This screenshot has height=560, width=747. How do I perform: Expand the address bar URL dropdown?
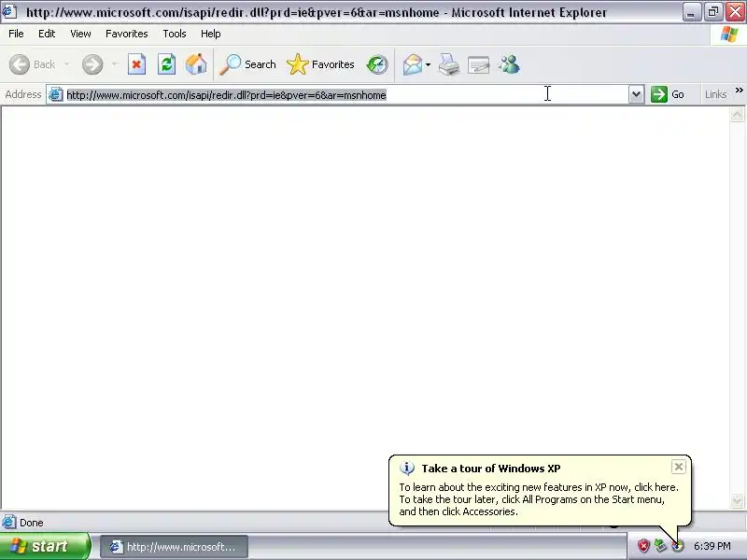click(636, 94)
